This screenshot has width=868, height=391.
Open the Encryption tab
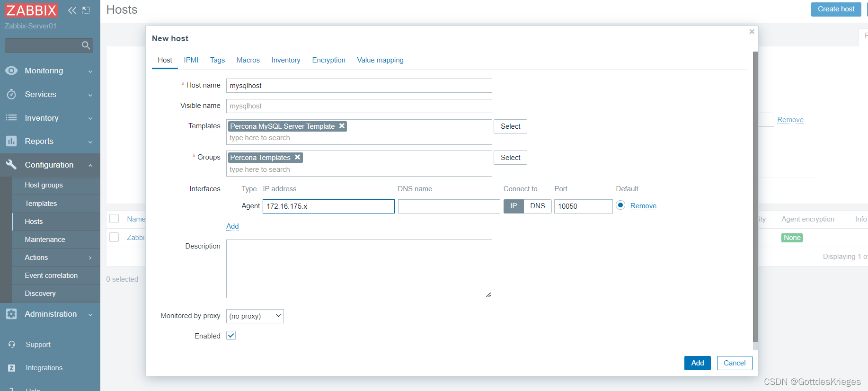[x=328, y=60]
